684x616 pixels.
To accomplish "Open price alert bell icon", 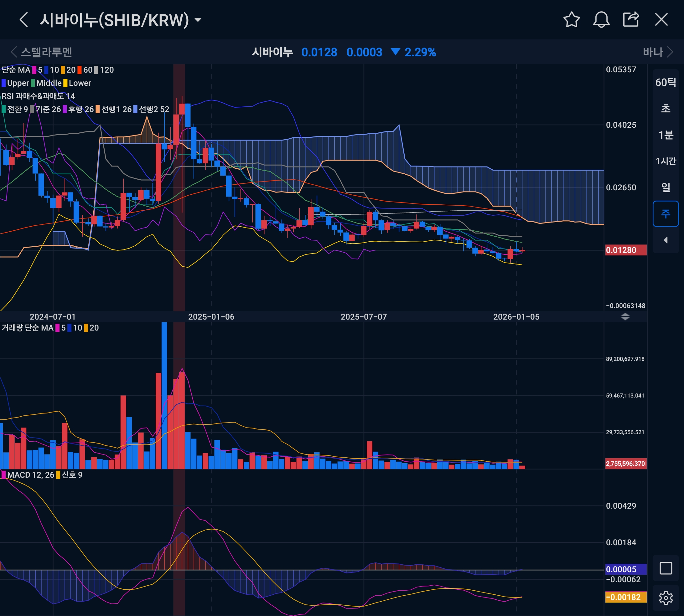I will pos(601,20).
